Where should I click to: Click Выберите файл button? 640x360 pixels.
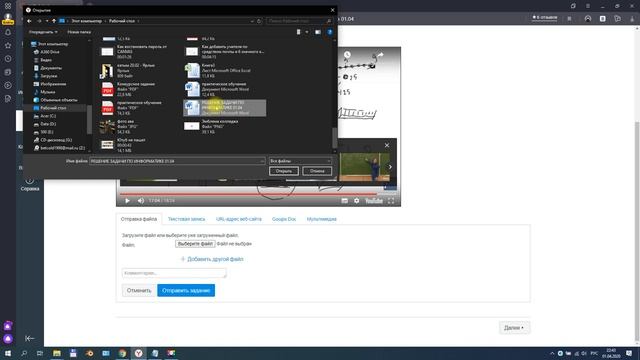(195, 244)
